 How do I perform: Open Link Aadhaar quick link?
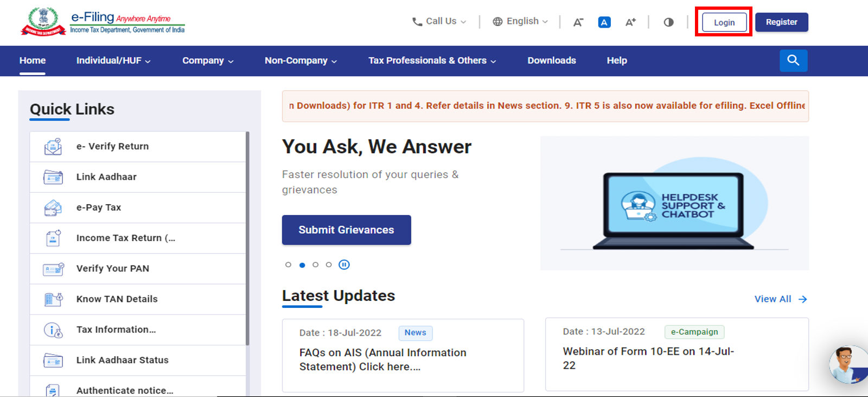pos(138,177)
